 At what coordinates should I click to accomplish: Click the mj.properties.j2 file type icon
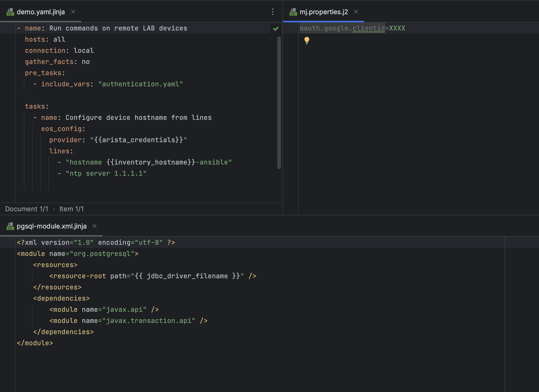[x=293, y=12]
